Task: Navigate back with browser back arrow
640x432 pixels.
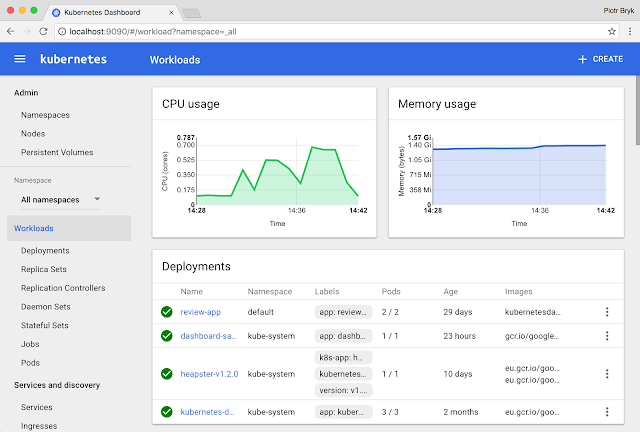Action: point(9,31)
